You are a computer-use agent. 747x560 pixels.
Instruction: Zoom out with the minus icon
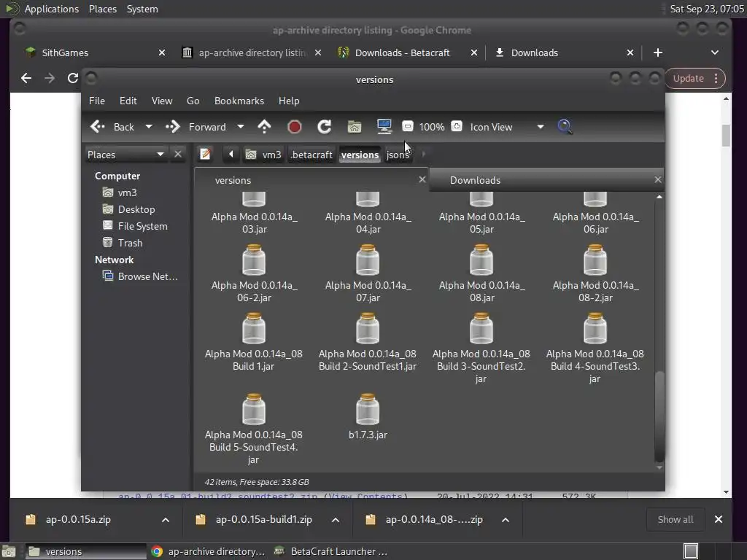(408, 126)
